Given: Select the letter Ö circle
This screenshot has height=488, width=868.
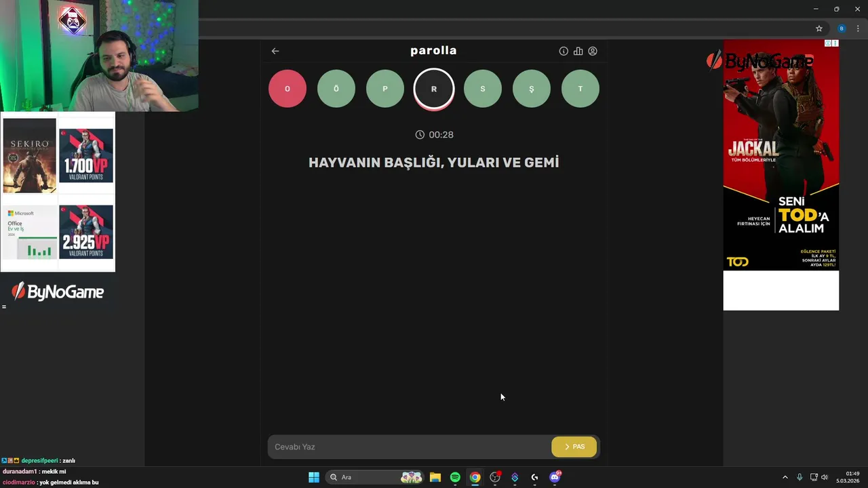Looking at the screenshot, I should (336, 89).
